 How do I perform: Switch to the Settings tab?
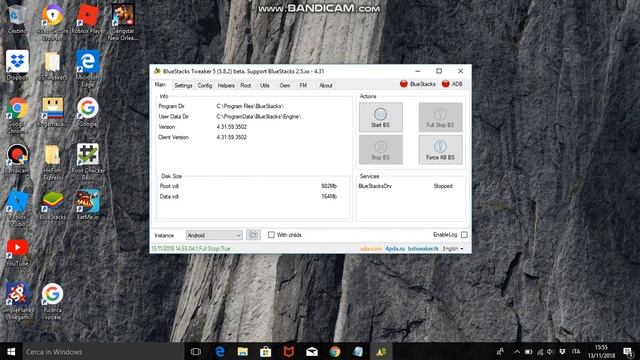183,85
